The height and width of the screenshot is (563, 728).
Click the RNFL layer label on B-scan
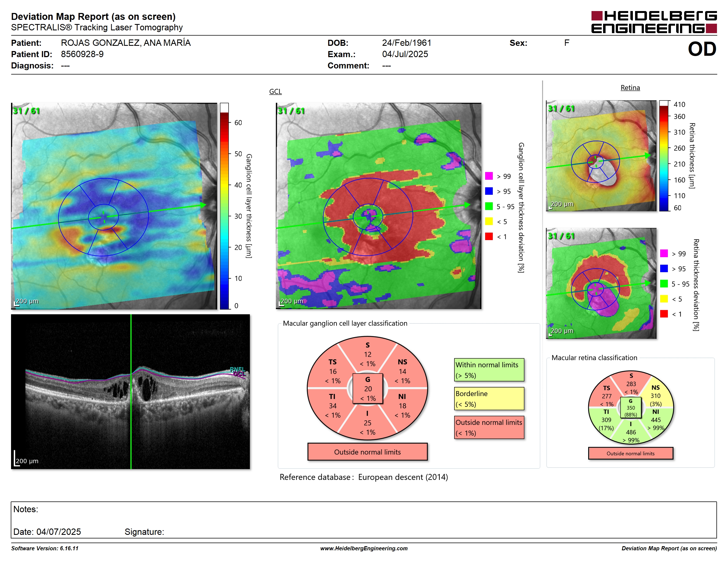(x=237, y=369)
